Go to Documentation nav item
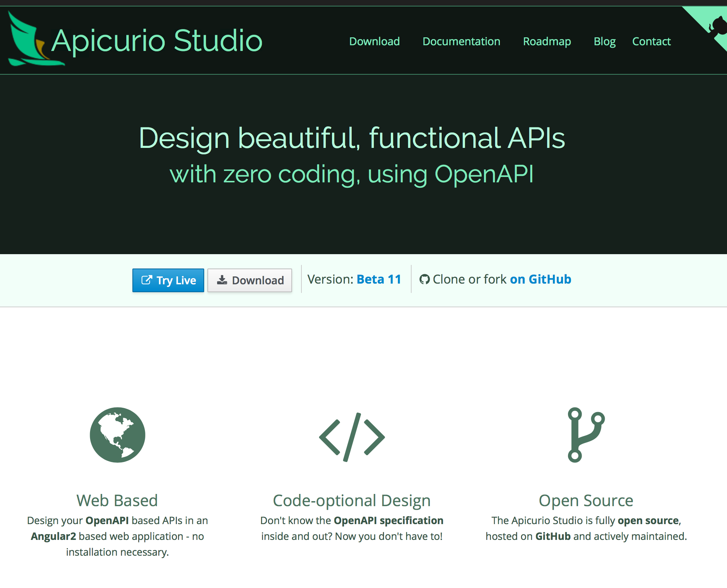The height and width of the screenshot is (588, 727). click(x=461, y=42)
